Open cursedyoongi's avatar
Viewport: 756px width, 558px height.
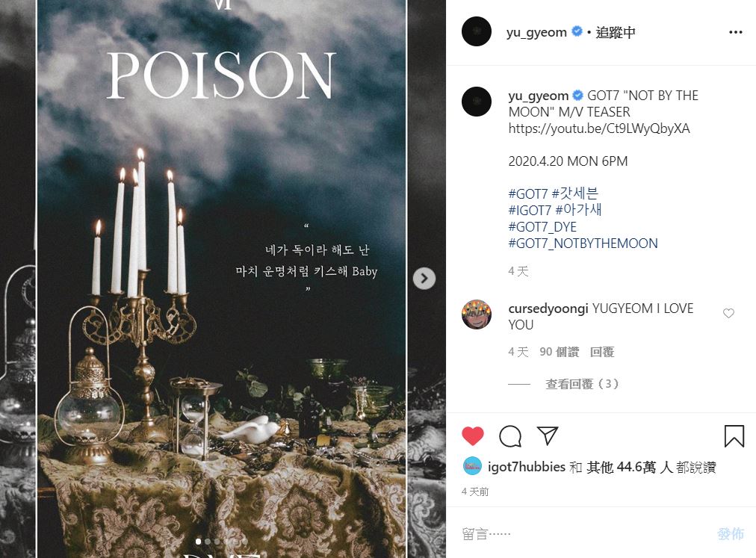pyautogui.click(x=477, y=314)
